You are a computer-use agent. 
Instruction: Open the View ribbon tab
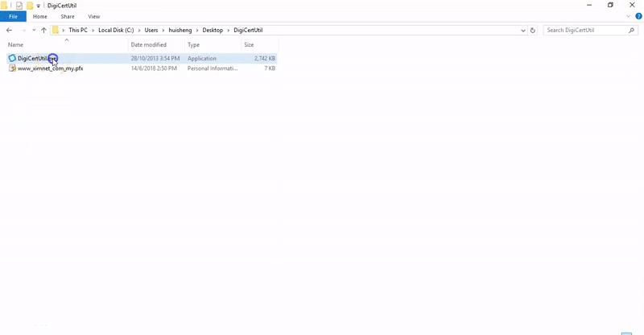[93, 16]
